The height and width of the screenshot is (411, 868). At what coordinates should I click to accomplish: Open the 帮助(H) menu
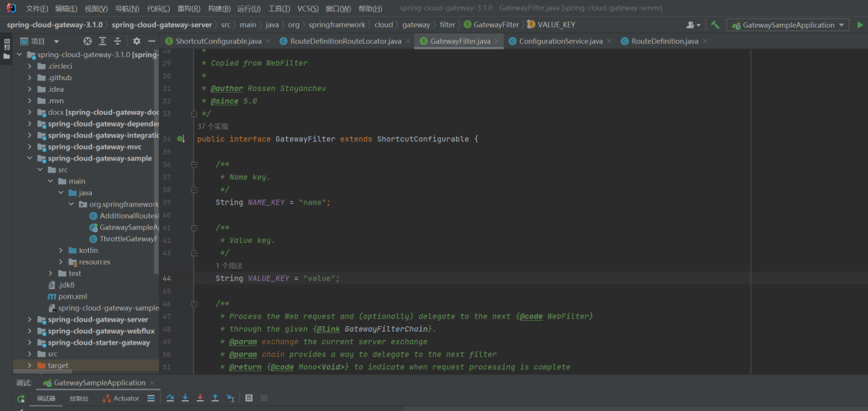click(x=370, y=8)
